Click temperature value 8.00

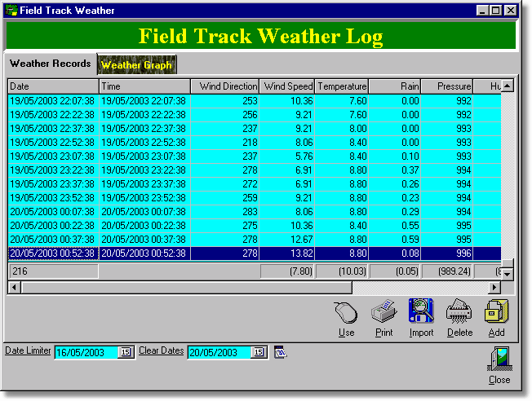click(358, 129)
